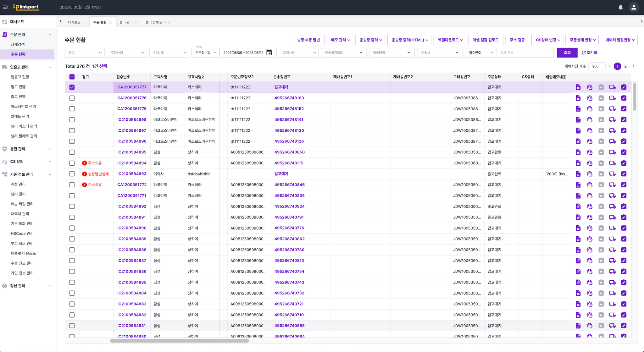
Task: Check the IC2100584893 row checkbox
Action: (x=72, y=174)
